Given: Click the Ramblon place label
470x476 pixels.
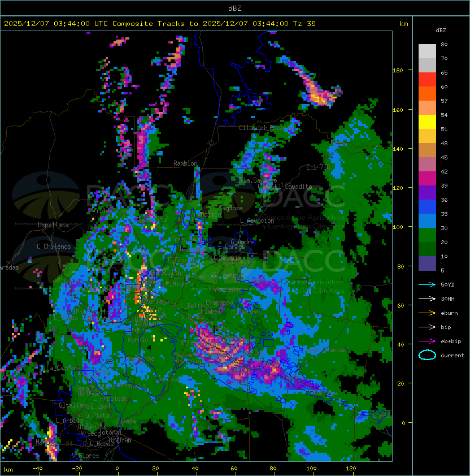Looking at the screenshot, I should pyautogui.click(x=185, y=163).
